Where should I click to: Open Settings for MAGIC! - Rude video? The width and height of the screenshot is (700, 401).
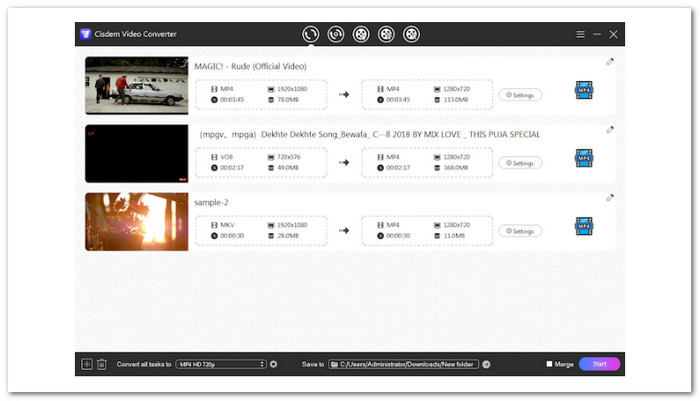(520, 95)
